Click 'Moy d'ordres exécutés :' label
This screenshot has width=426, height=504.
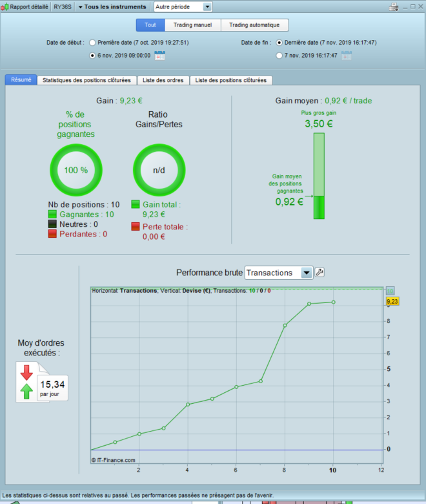point(41,348)
